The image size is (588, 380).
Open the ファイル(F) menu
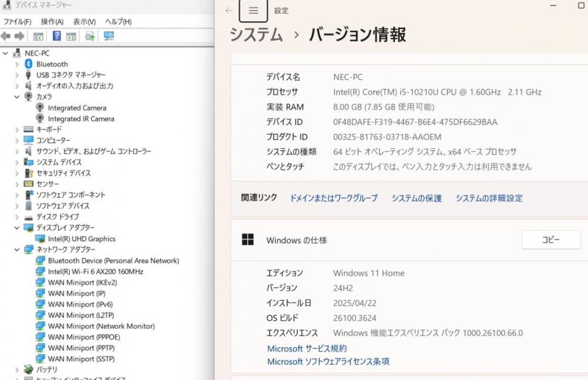coord(17,22)
